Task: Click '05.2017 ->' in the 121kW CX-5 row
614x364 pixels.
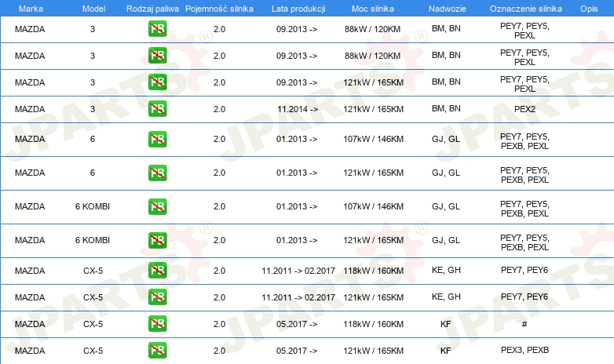Action: click(297, 351)
